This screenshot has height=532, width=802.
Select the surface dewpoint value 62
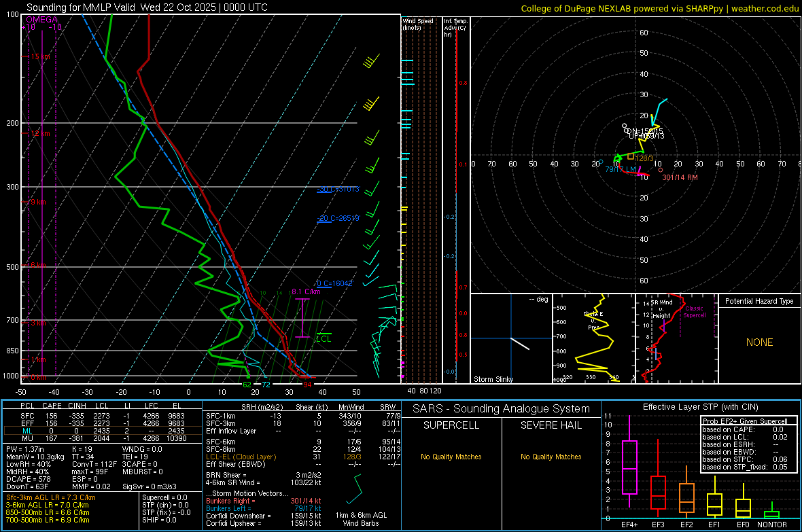pos(247,385)
